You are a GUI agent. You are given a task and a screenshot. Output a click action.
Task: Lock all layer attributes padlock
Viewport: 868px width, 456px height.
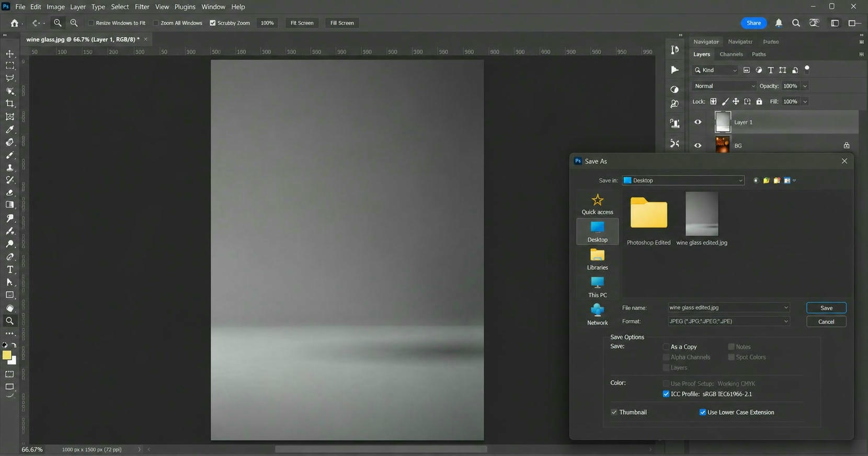pyautogui.click(x=759, y=101)
